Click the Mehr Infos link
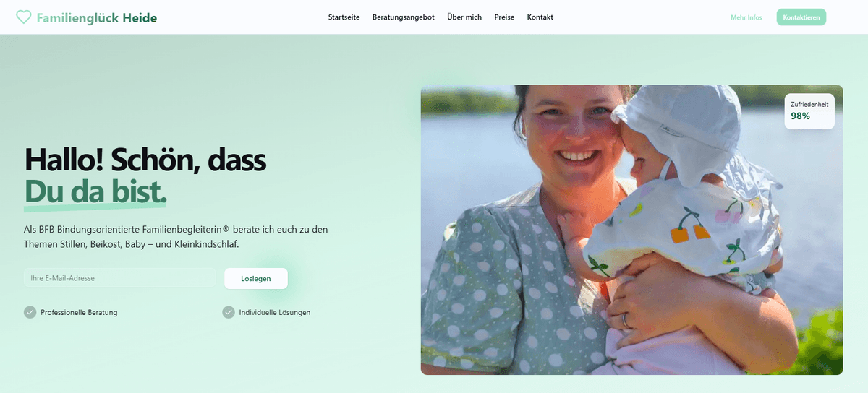868x393 pixels. pyautogui.click(x=746, y=17)
